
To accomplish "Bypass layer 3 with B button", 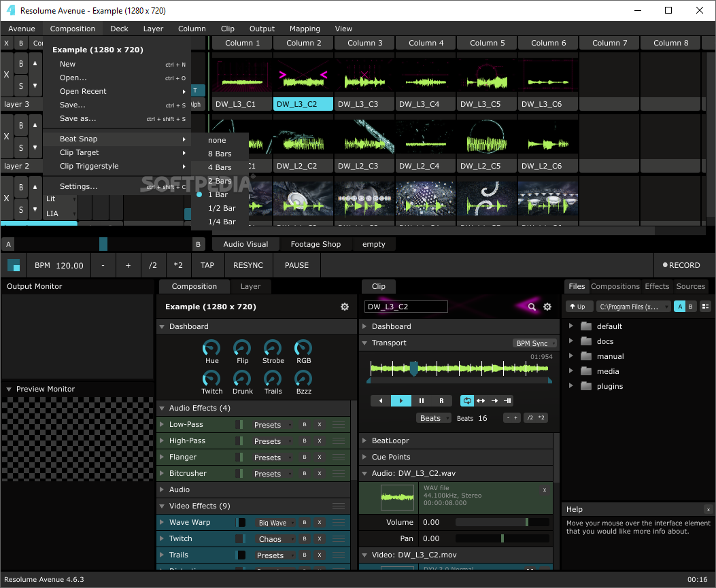I will [x=21, y=64].
